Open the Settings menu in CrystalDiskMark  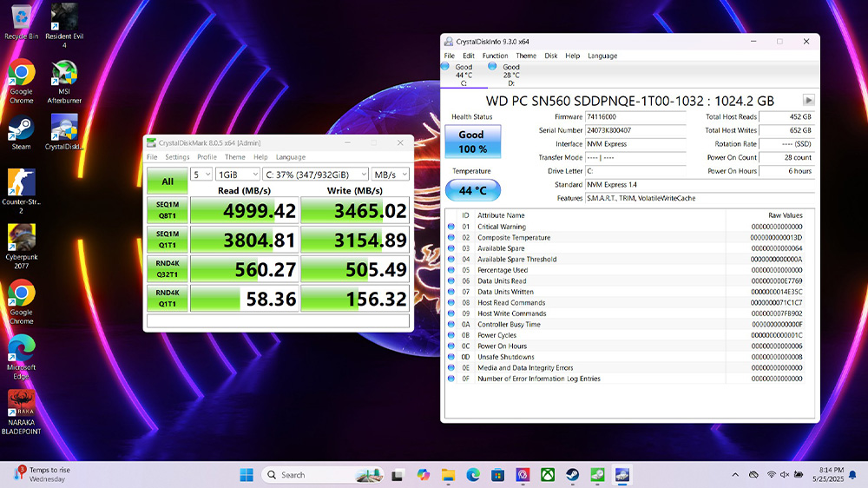click(x=177, y=157)
